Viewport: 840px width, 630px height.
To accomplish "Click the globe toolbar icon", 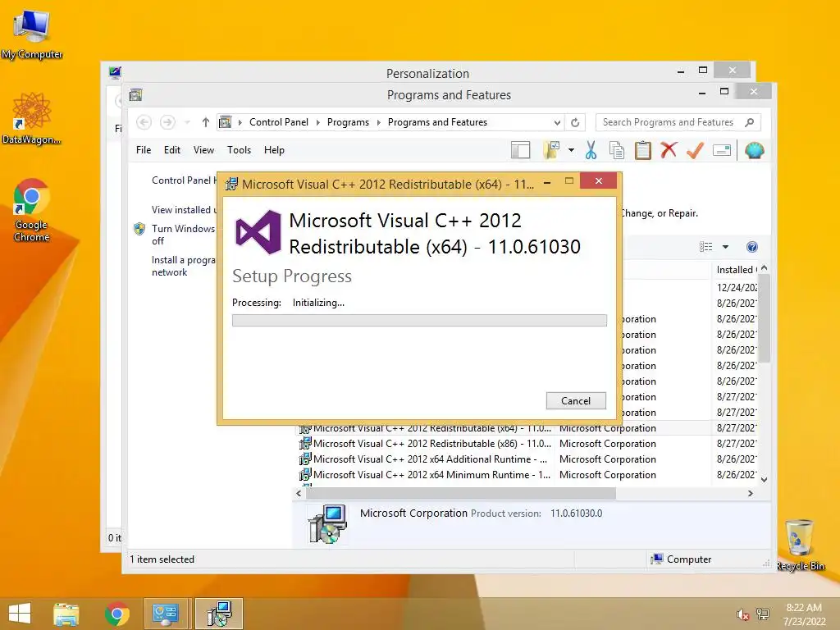I will [x=755, y=151].
